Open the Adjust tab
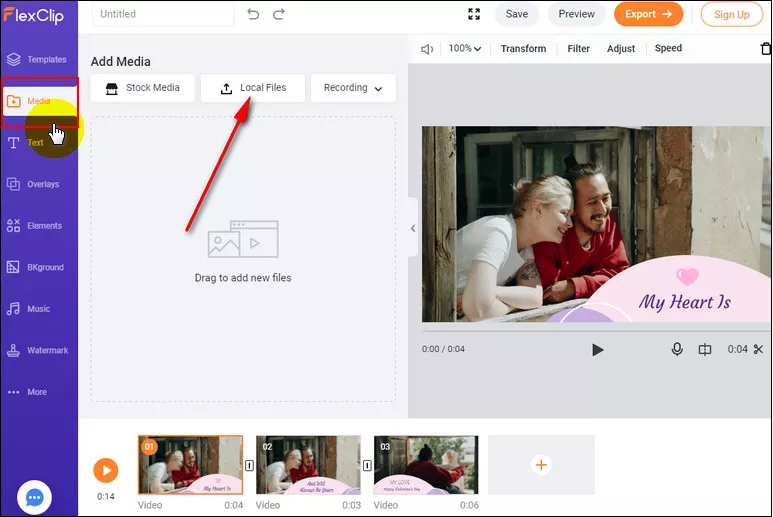The height and width of the screenshot is (517, 773). (x=621, y=48)
